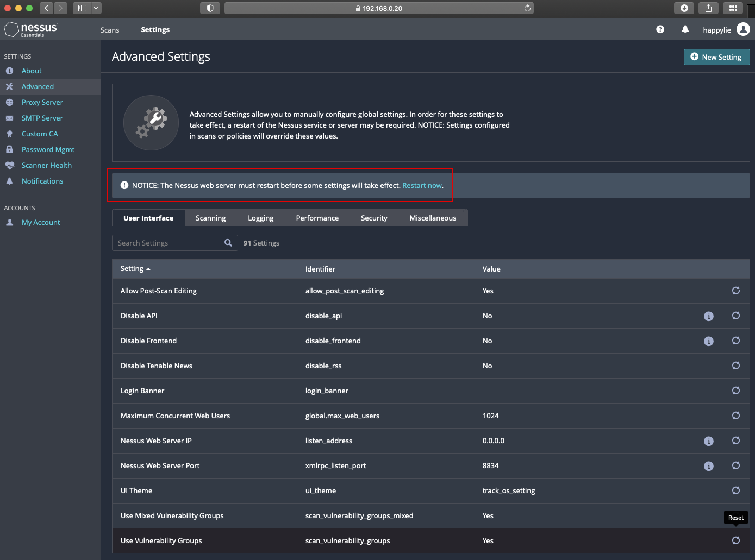This screenshot has height=560, width=755.
Task: Reset the Nessus Web Server Port setting
Action: pos(736,465)
